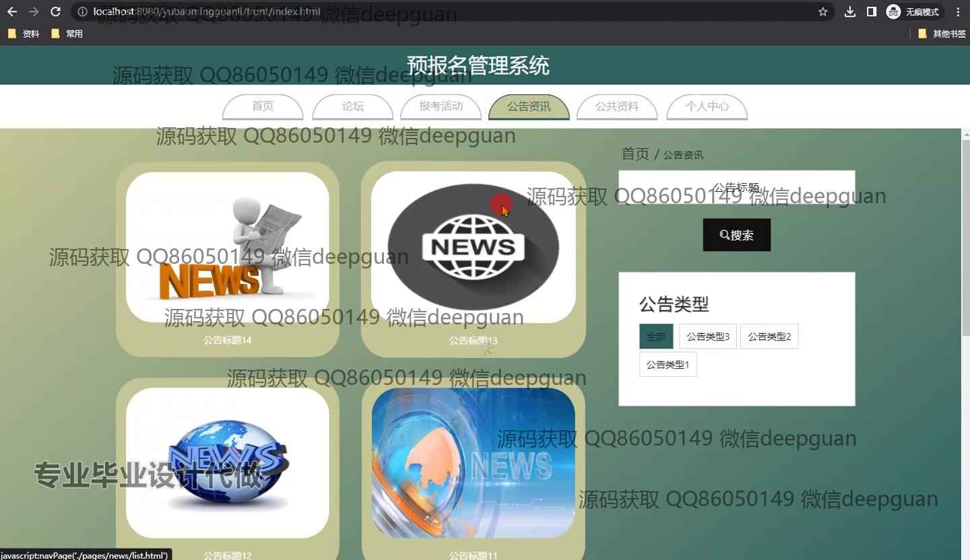Open the 常用 bookmark folder
The height and width of the screenshot is (560, 970).
[x=67, y=34]
